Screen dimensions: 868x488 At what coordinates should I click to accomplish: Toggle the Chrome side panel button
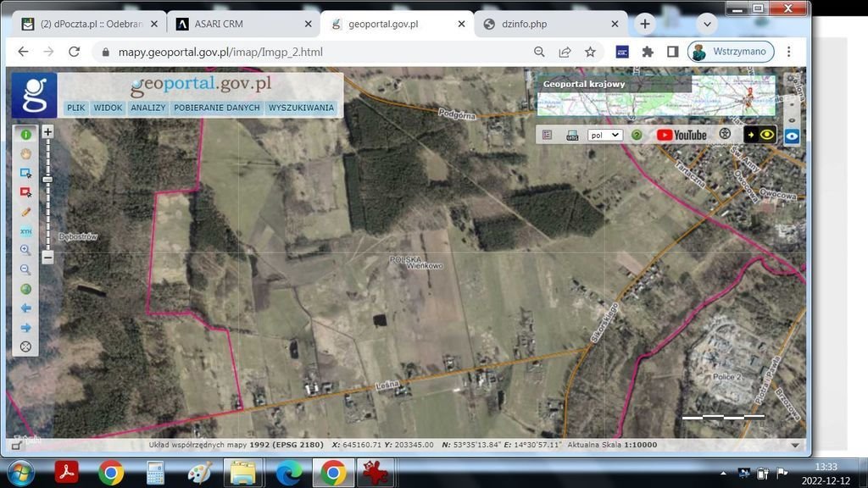[672, 52]
